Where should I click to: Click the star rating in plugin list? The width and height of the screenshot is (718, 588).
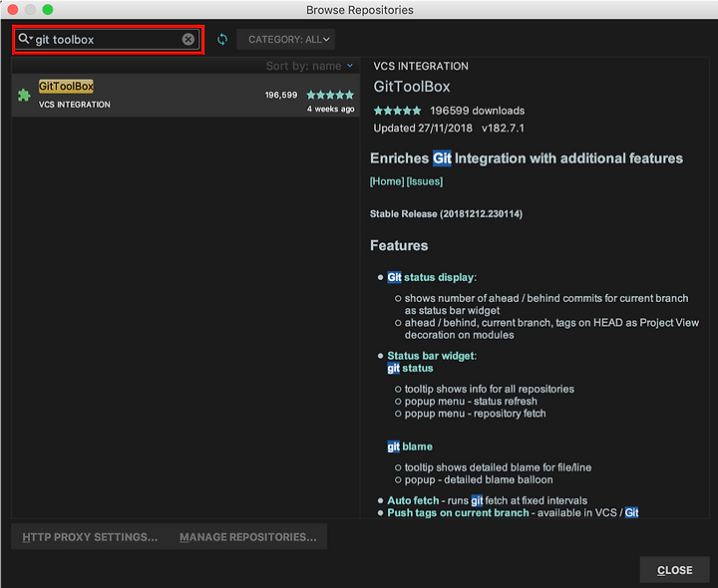click(x=330, y=95)
